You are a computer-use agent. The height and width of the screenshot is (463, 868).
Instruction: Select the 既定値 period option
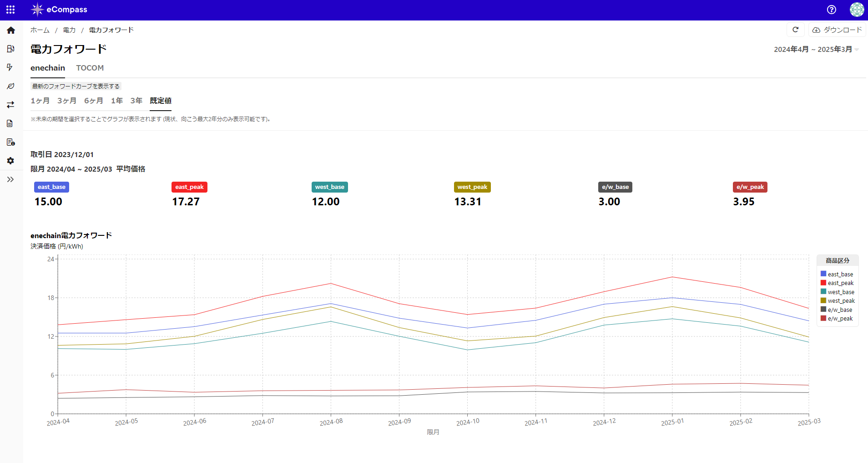(160, 101)
